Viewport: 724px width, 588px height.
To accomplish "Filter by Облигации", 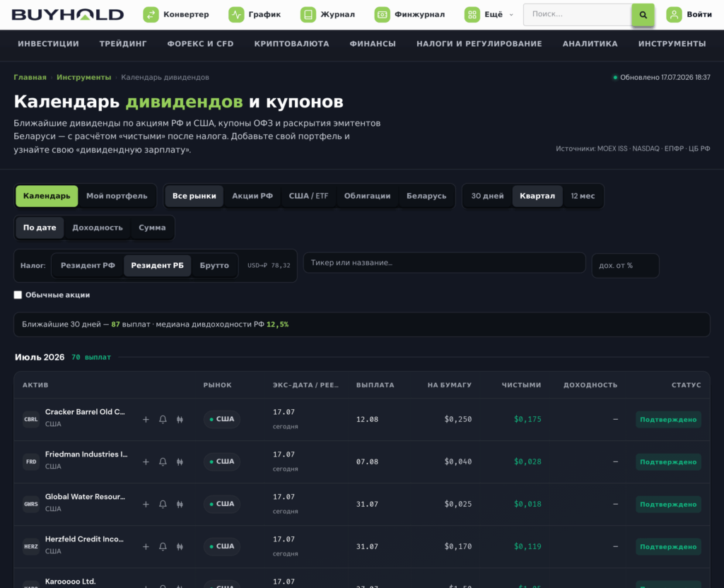I will coord(368,196).
